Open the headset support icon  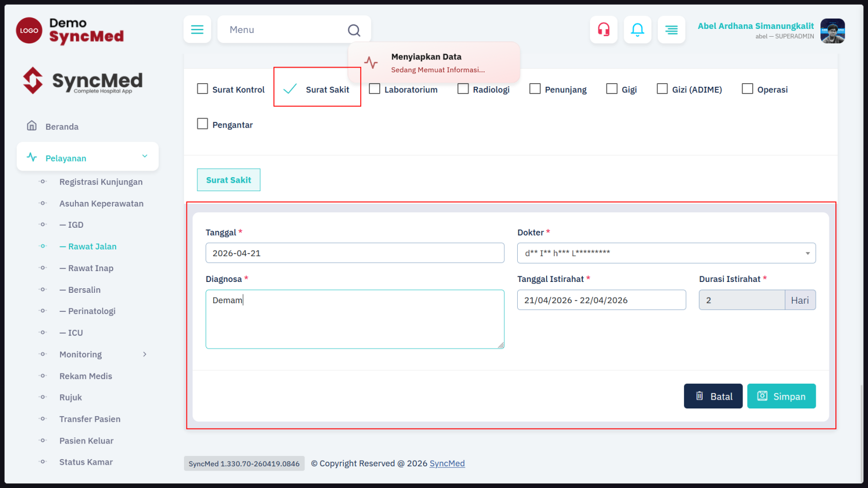point(603,29)
